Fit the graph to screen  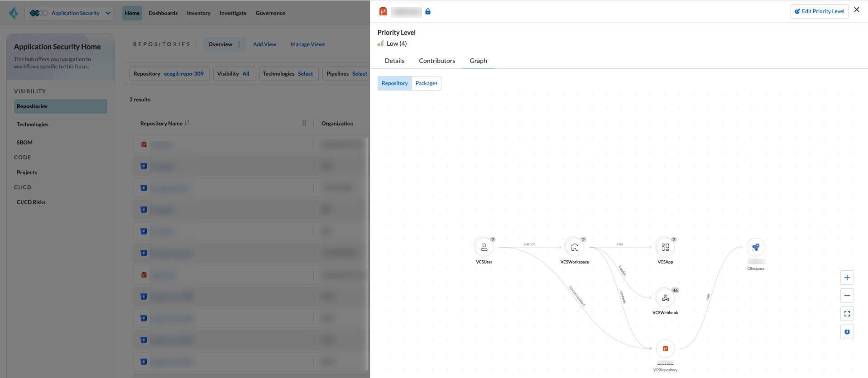click(x=847, y=314)
